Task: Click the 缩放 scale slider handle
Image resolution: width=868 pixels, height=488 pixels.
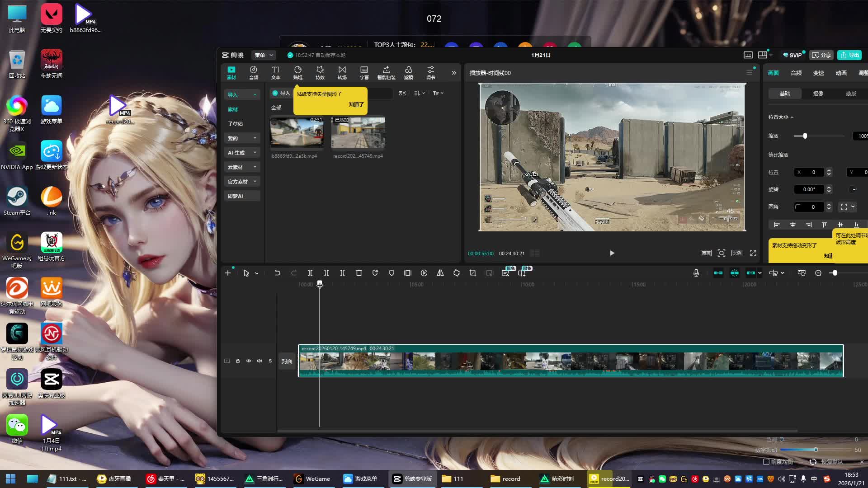Action: [805, 136]
